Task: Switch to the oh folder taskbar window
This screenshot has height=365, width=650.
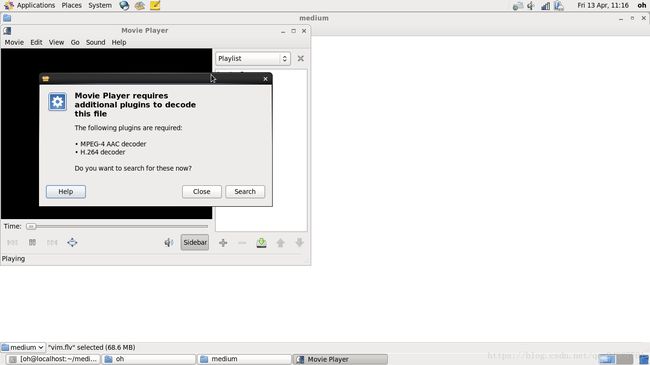Action: pyautogui.click(x=149, y=359)
